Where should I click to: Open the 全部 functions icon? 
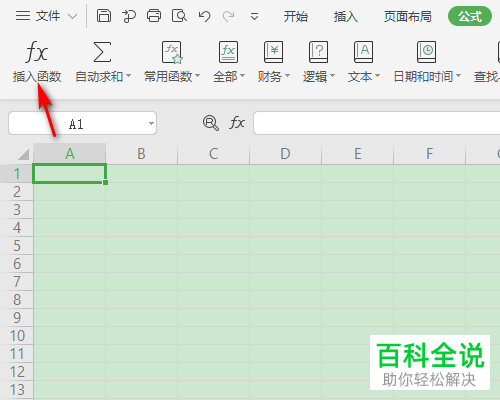tap(228, 52)
